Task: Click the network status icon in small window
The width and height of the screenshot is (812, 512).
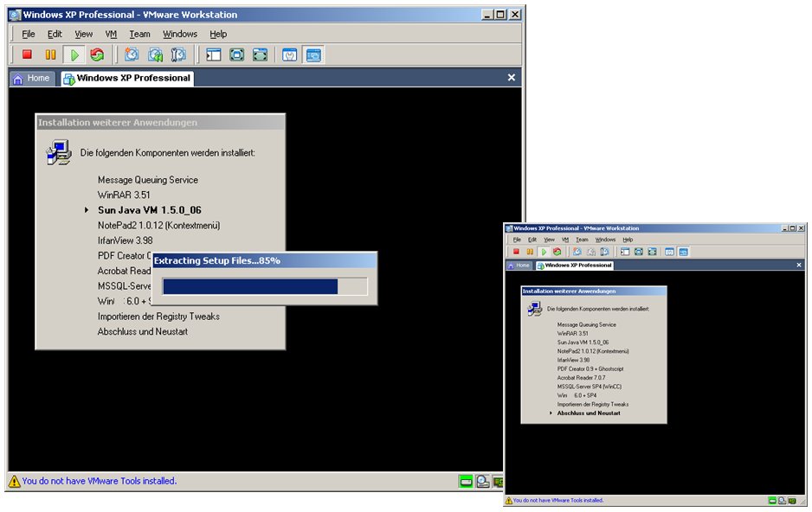Action: (x=792, y=501)
